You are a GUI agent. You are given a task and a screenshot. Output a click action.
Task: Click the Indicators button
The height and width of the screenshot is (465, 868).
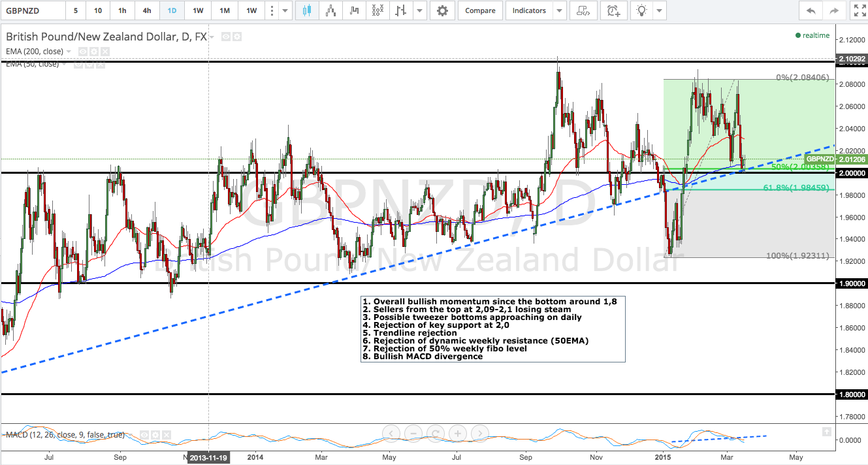[x=529, y=10]
